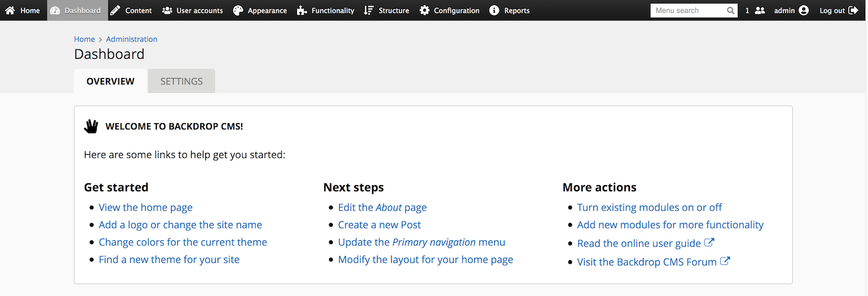This screenshot has width=868, height=296.
Task: Click the Home house icon in admin bar
Action: [10, 11]
